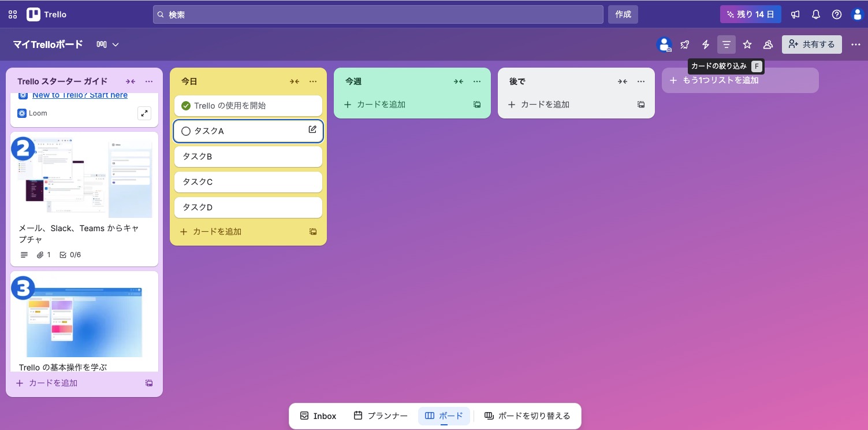
Task: Open the card filter icon
Action: tap(727, 45)
